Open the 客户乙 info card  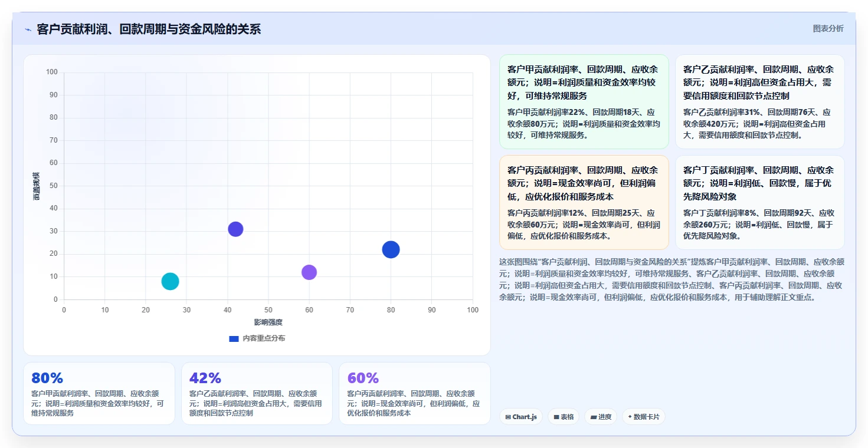pos(759,101)
